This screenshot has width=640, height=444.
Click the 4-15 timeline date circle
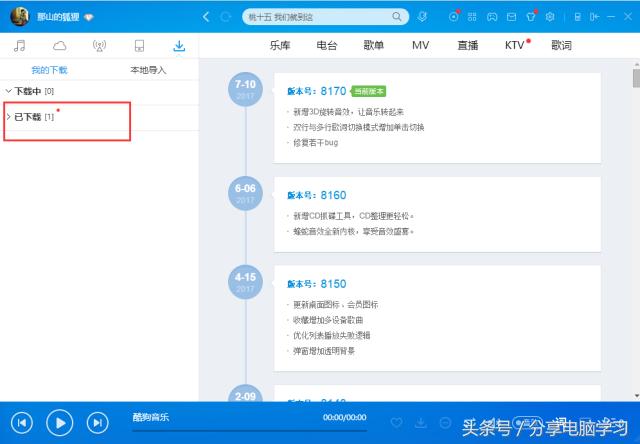click(x=245, y=282)
